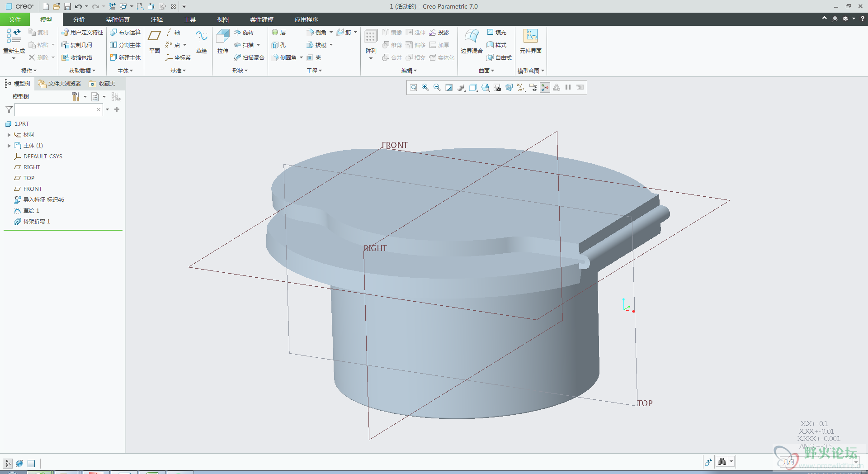868x474 pixels.
Task: Click the Repaint icon in graphics toolbar
Action: (448, 87)
